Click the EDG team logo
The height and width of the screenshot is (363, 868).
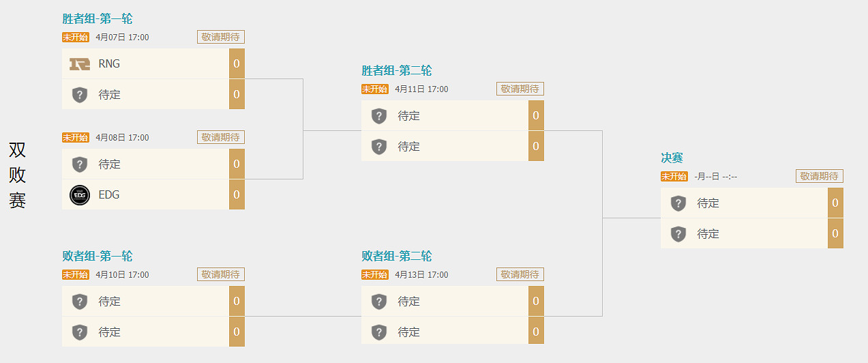80,195
